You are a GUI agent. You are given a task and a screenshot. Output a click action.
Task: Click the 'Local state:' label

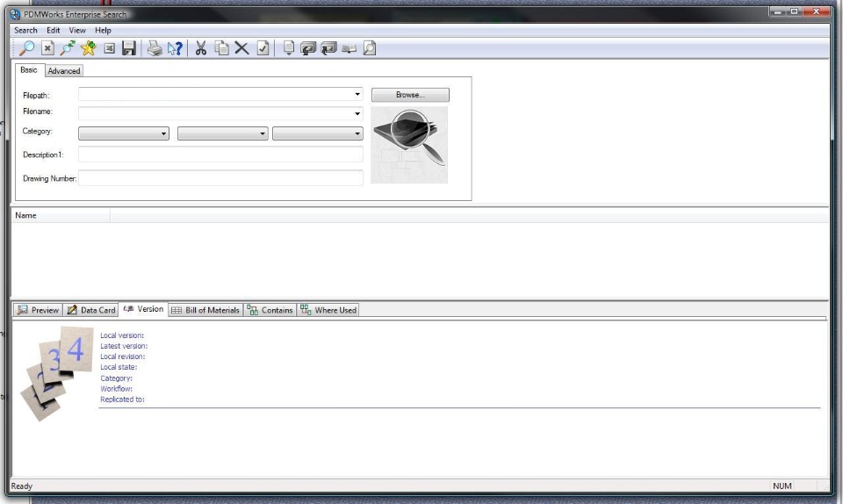(119, 367)
